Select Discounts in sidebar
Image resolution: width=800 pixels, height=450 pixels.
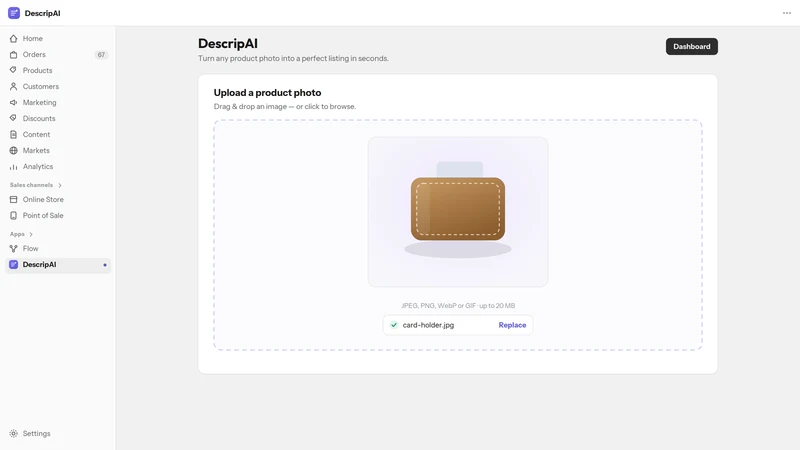(x=58, y=118)
